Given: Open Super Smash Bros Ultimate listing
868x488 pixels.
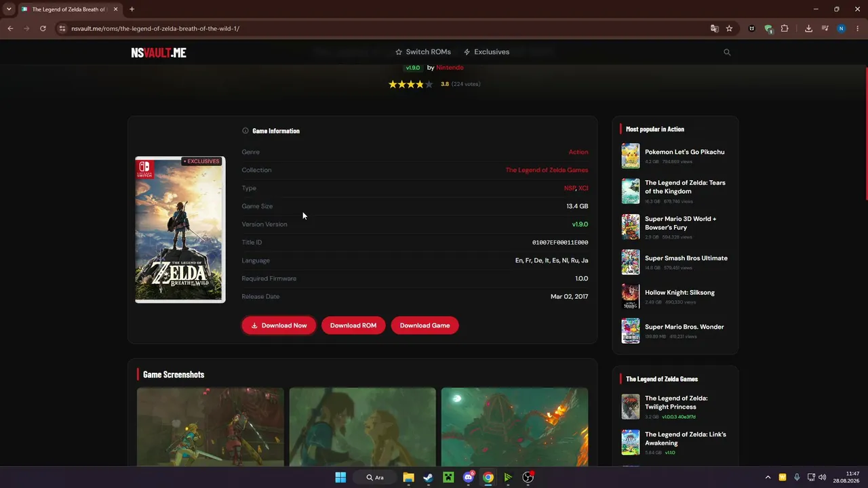Looking at the screenshot, I should [675, 262].
